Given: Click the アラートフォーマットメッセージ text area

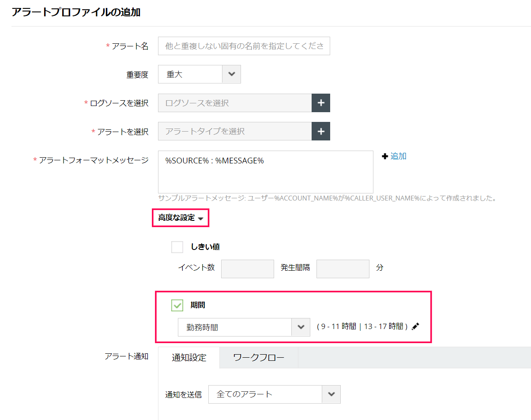Looking at the screenshot, I should click(266, 172).
